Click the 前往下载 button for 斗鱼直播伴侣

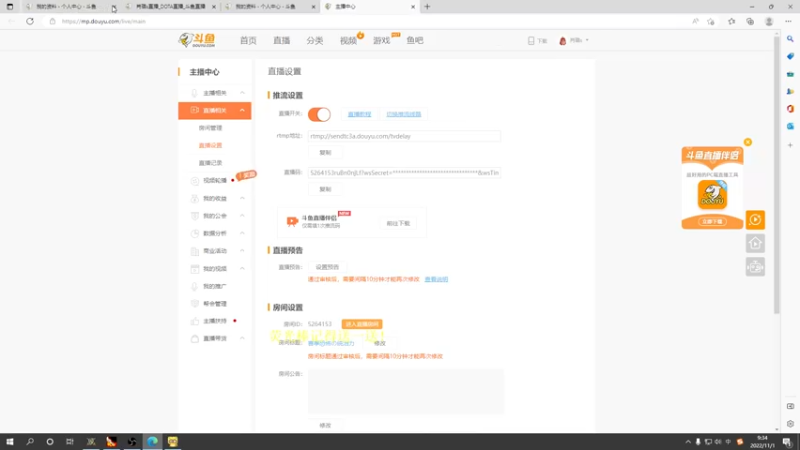click(398, 223)
